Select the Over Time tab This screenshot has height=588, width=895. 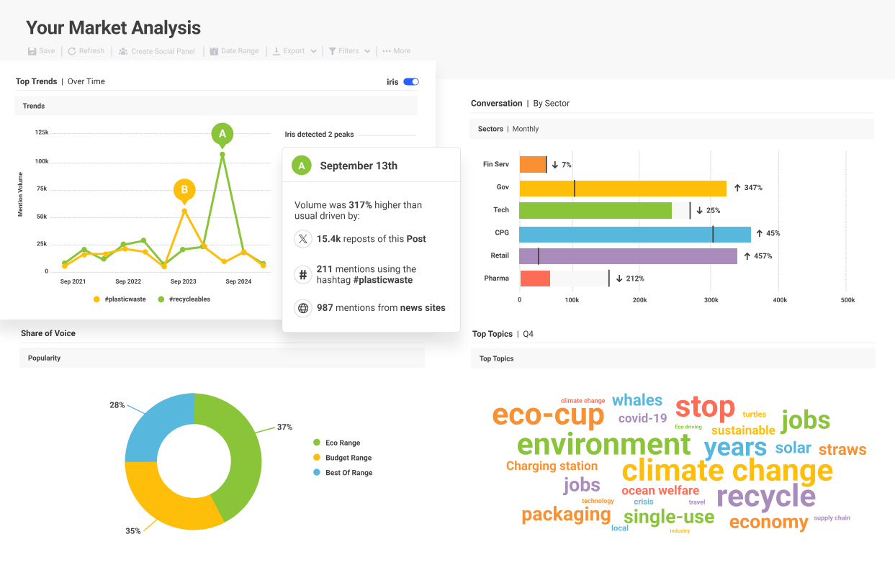pyautogui.click(x=86, y=82)
